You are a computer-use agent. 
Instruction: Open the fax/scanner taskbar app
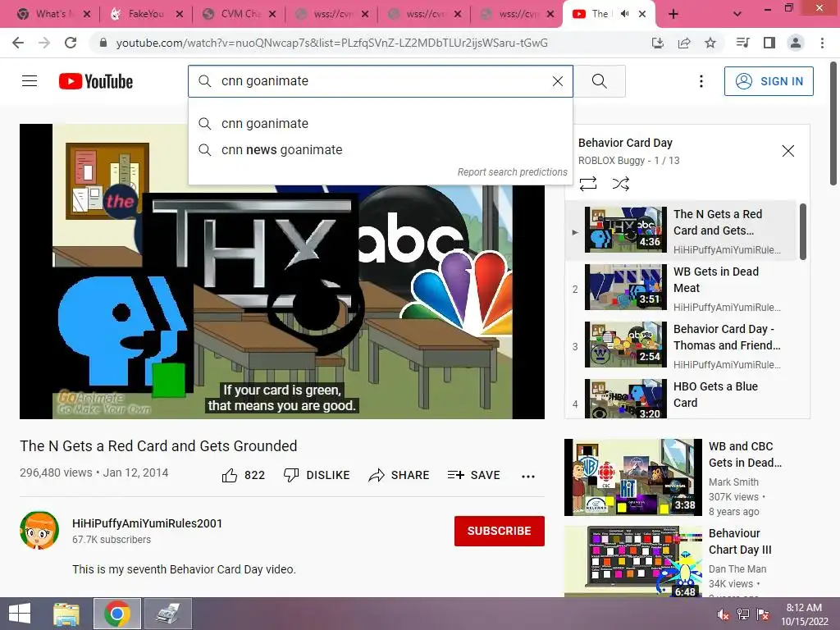tap(167, 614)
